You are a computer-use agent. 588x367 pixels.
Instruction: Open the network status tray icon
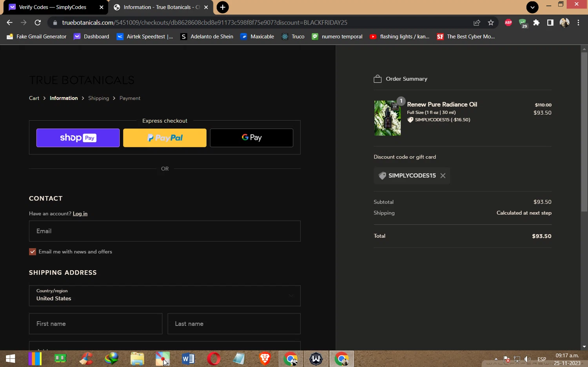click(517, 359)
